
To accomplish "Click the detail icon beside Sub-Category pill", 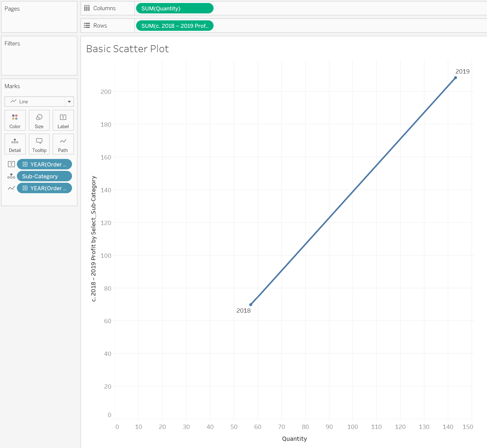I will [x=11, y=176].
